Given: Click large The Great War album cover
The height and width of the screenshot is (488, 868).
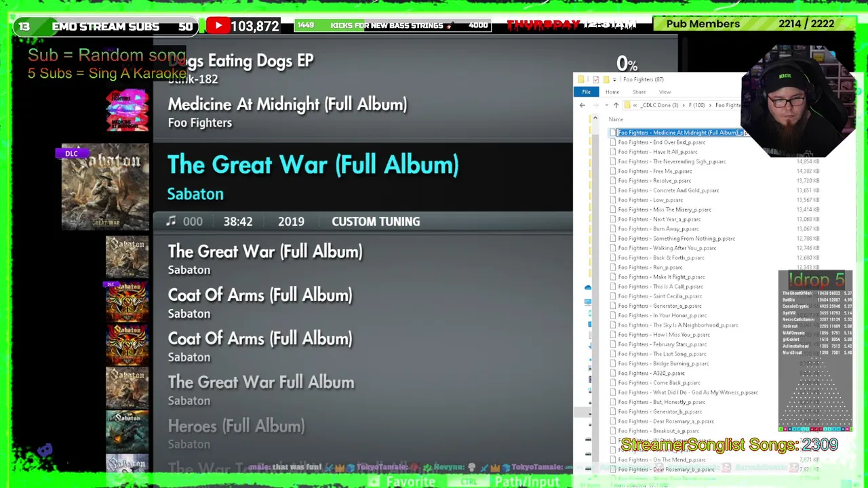Looking at the screenshot, I should tap(105, 187).
